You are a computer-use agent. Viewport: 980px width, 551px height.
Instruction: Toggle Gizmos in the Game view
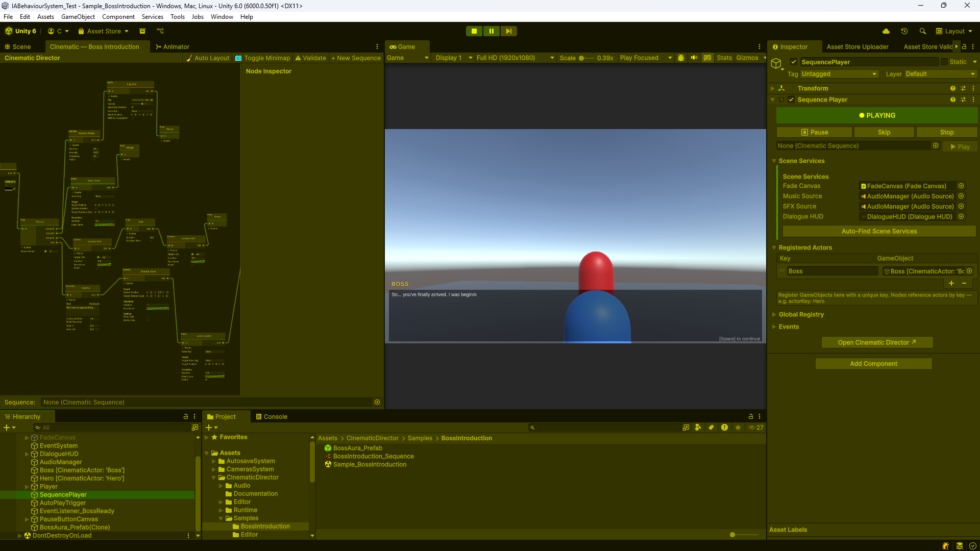(x=747, y=58)
